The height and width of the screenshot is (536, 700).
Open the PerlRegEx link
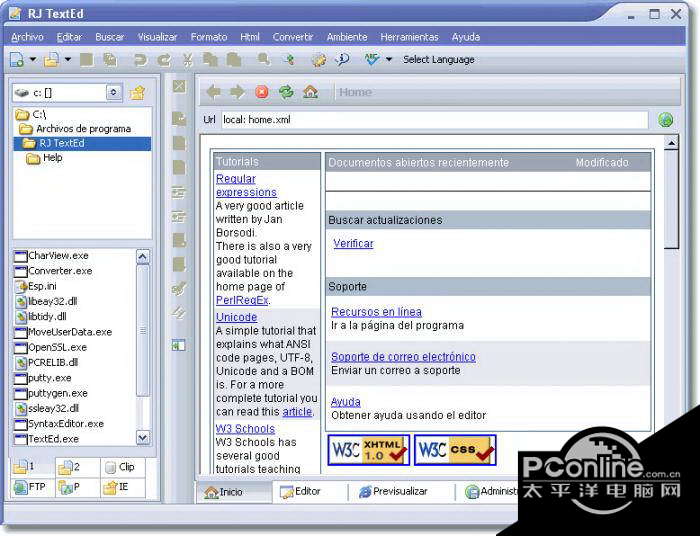[x=242, y=300]
